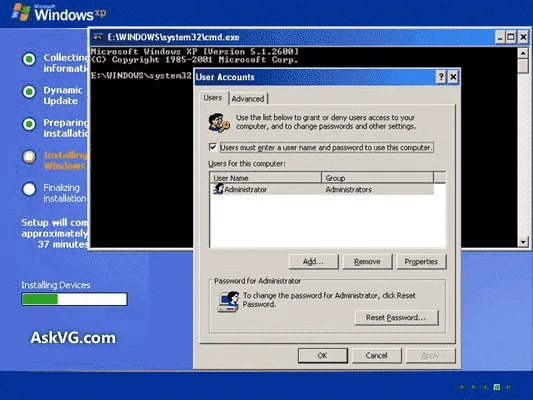Click the Preparing installation step bullet
The width and height of the screenshot is (533, 400).
point(29,124)
